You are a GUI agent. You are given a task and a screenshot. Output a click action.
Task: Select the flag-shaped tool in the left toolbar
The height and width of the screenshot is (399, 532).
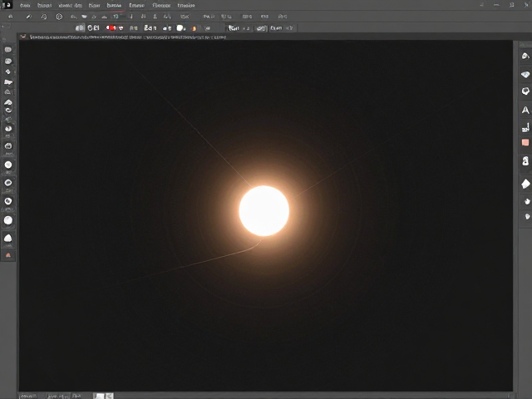tap(8, 82)
